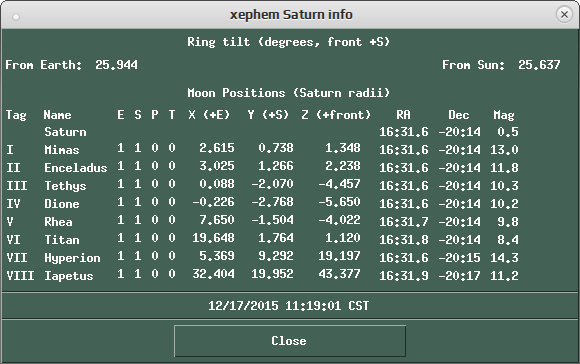Click the Saturn row name
580x364 pixels.
tap(65, 132)
